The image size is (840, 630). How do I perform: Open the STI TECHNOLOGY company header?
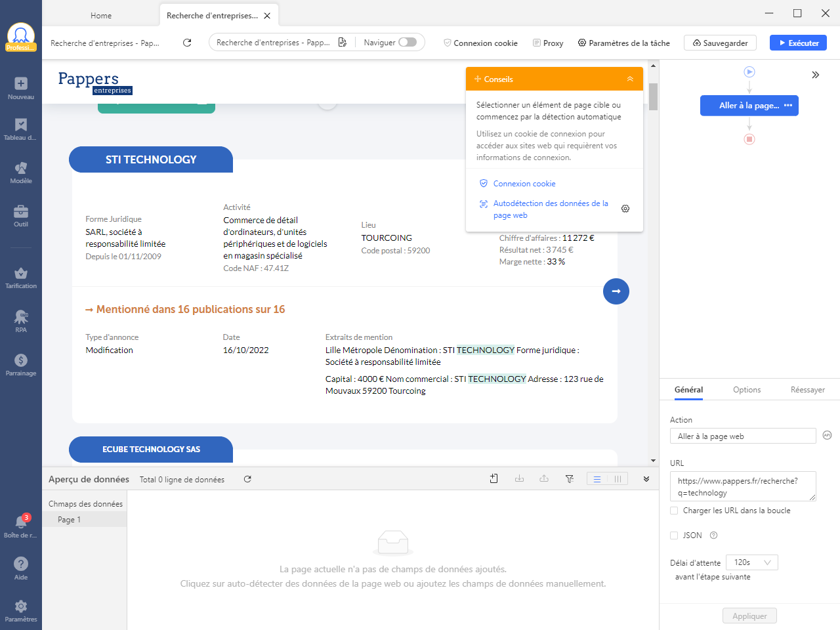point(151,159)
